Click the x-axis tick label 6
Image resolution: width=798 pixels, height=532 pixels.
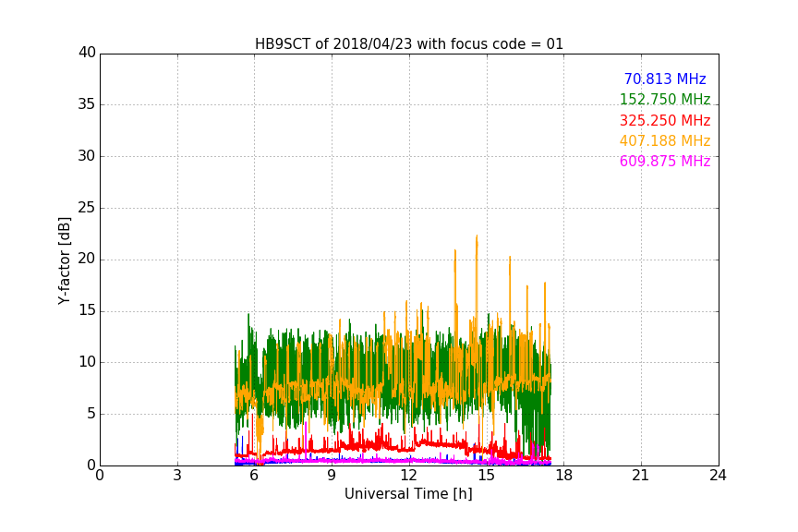255,476
